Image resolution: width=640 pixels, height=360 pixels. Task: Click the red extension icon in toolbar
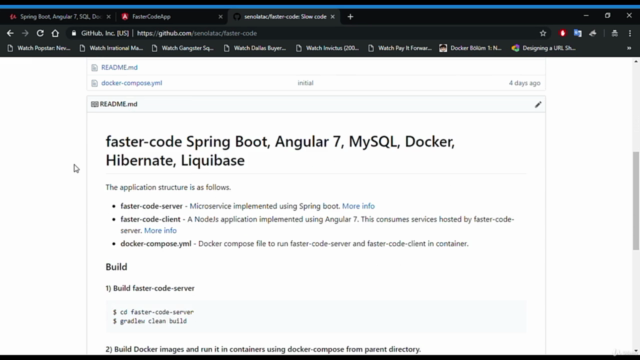click(x=562, y=33)
